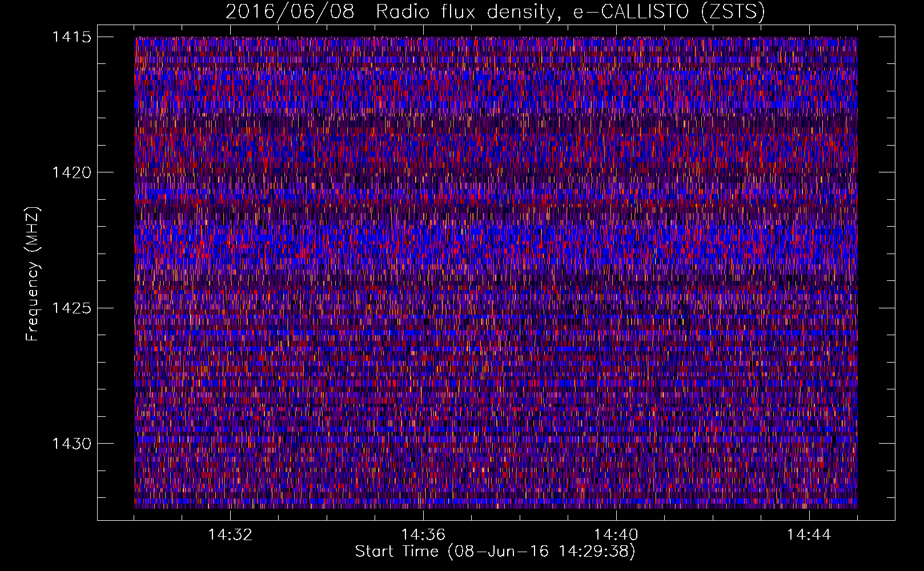Select the 1420 frequency axis label

pos(71,172)
